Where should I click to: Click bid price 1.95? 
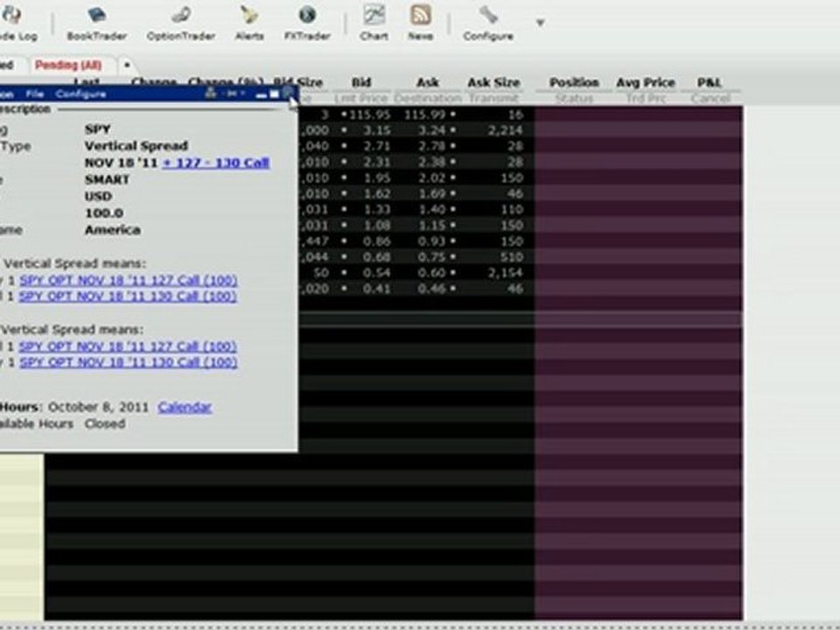[x=376, y=178]
